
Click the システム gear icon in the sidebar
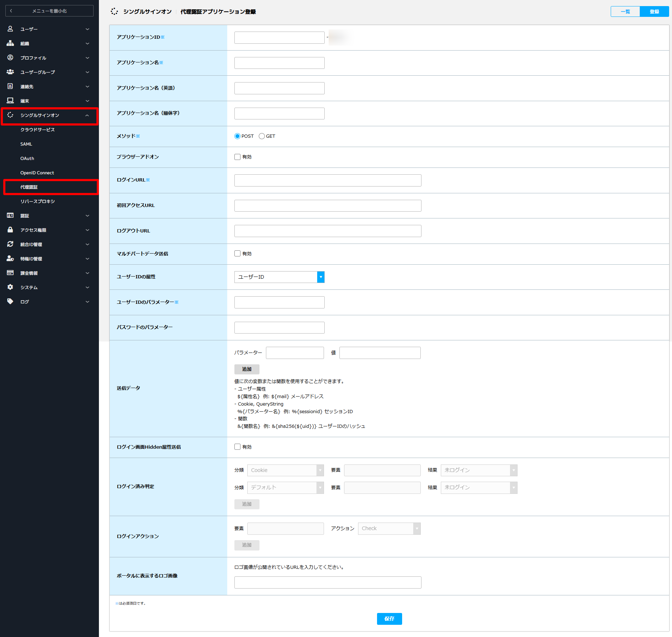click(10, 287)
